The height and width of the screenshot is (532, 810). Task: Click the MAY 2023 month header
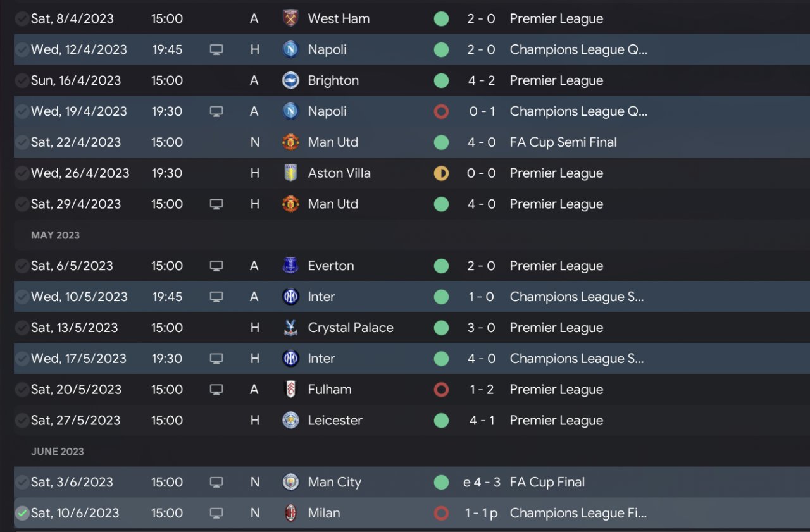(x=55, y=235)
